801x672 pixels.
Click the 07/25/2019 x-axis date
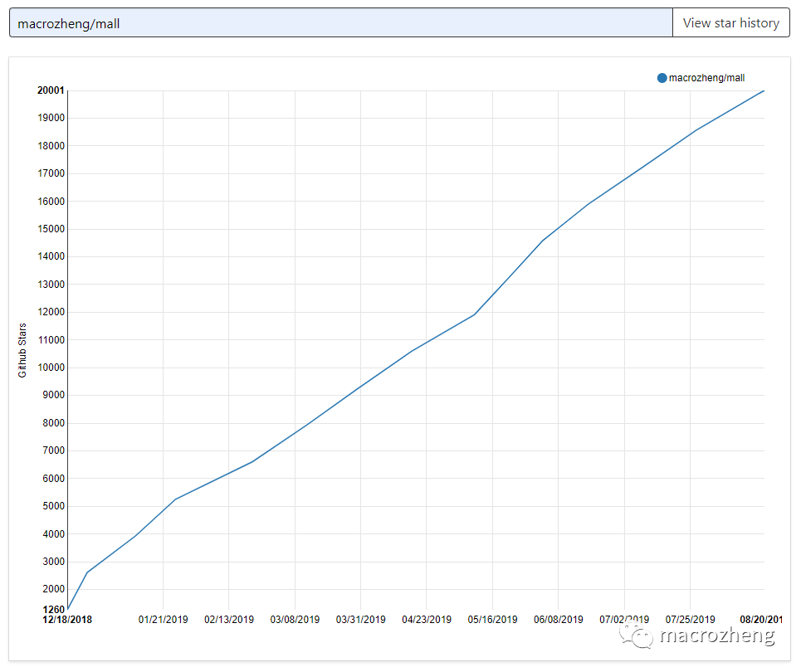(x=690, y=620)
